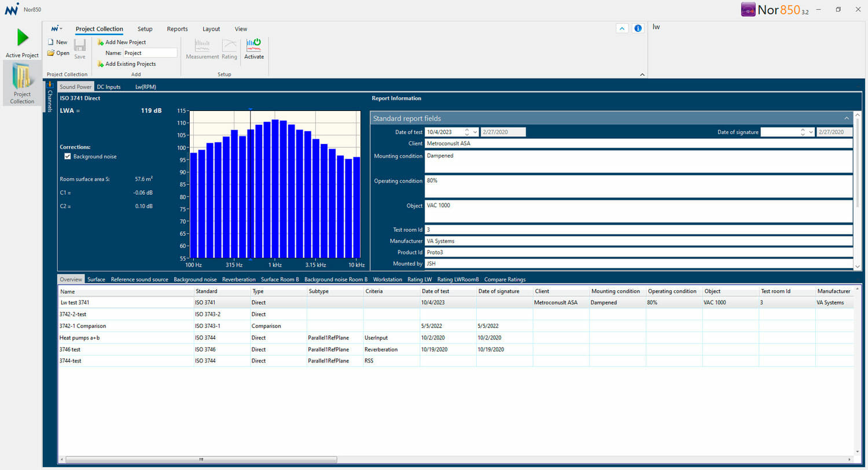This screenshot has width=868, height=470.
Task: Click the Add New Project icon
Action: (101, 42)
